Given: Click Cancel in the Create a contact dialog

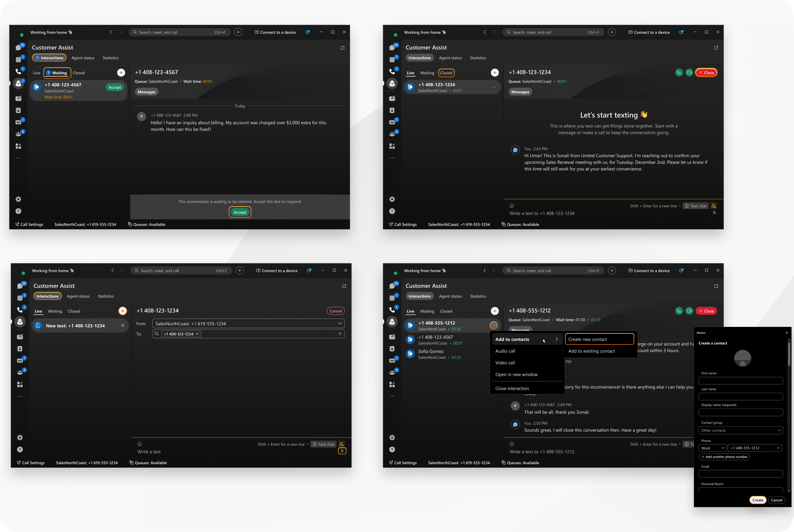Looking at the screenshot, I should tap(777, 500).
